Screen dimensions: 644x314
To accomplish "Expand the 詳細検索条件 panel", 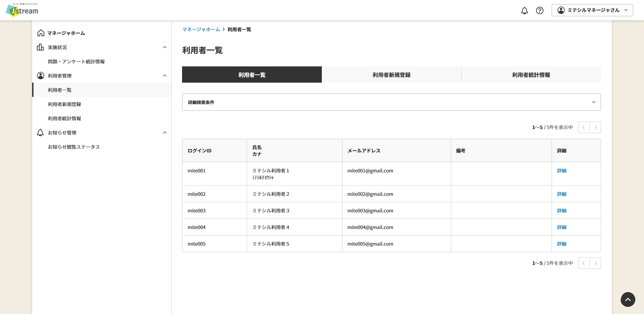I will pyautogui.click(x=392, y=102).
